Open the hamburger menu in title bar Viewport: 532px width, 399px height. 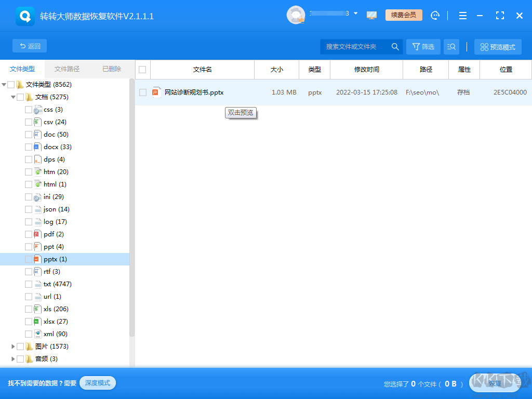[462, 15]
